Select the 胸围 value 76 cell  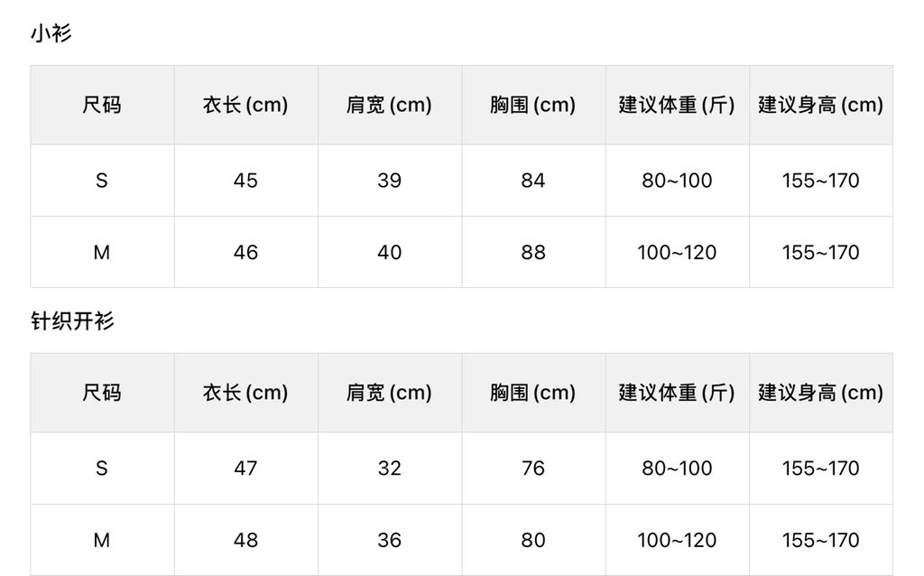click(533, 469)
